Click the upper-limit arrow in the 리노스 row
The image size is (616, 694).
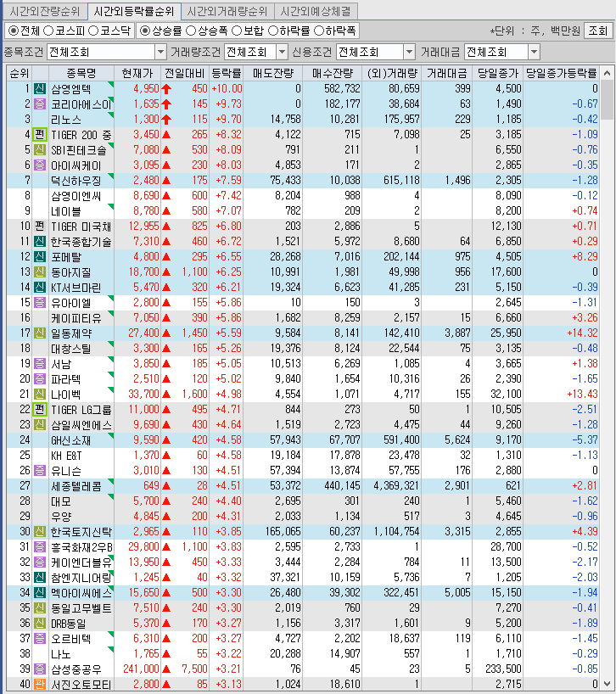[166, 120]
